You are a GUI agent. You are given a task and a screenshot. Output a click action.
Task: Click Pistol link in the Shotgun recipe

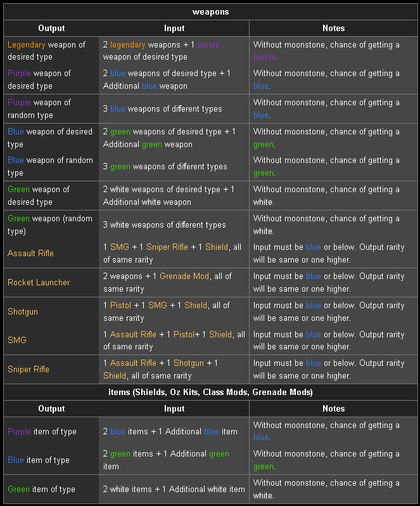(x=120, y=305)
